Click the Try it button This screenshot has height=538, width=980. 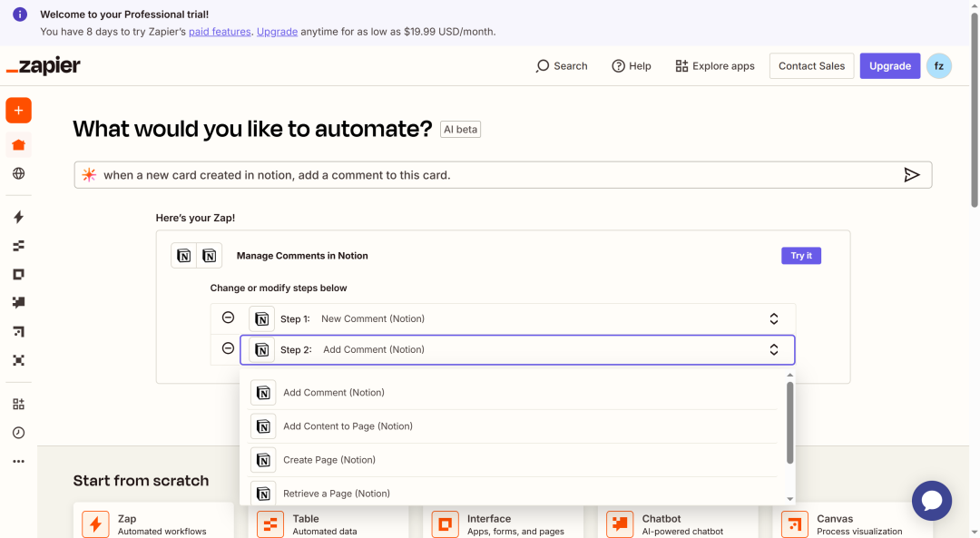[800, 256]
